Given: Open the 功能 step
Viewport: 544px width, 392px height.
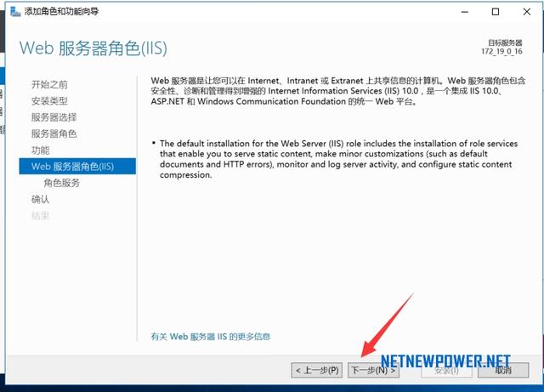Looking at the screenshot, I should [41, 151].
